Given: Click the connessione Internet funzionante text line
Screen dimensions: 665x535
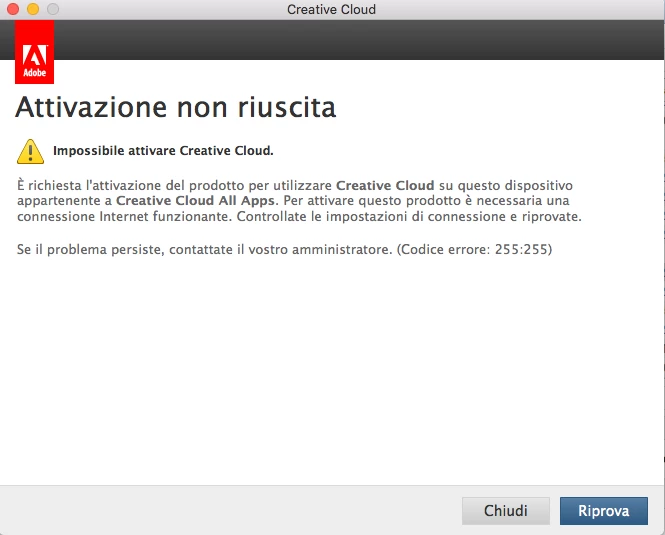Looking at the screenshot, I should 299,217.
